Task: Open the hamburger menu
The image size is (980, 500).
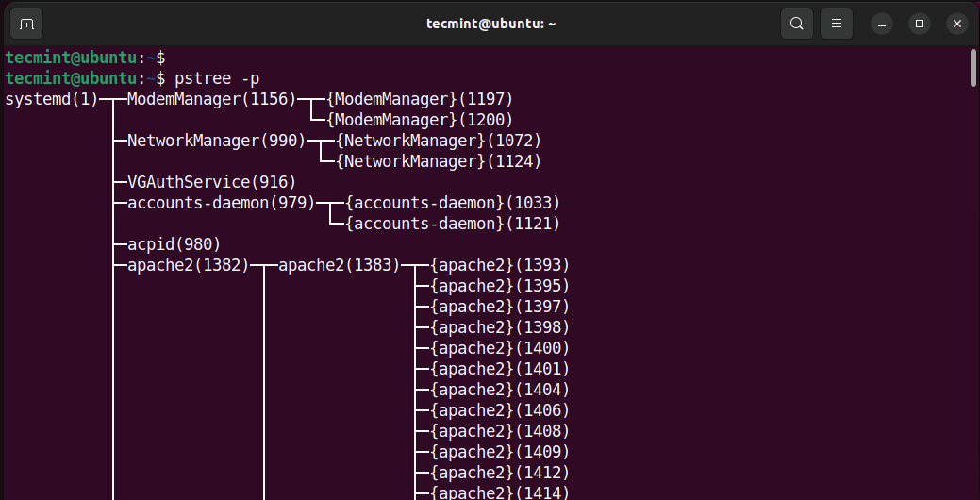Action: click(x=837, y=24)
